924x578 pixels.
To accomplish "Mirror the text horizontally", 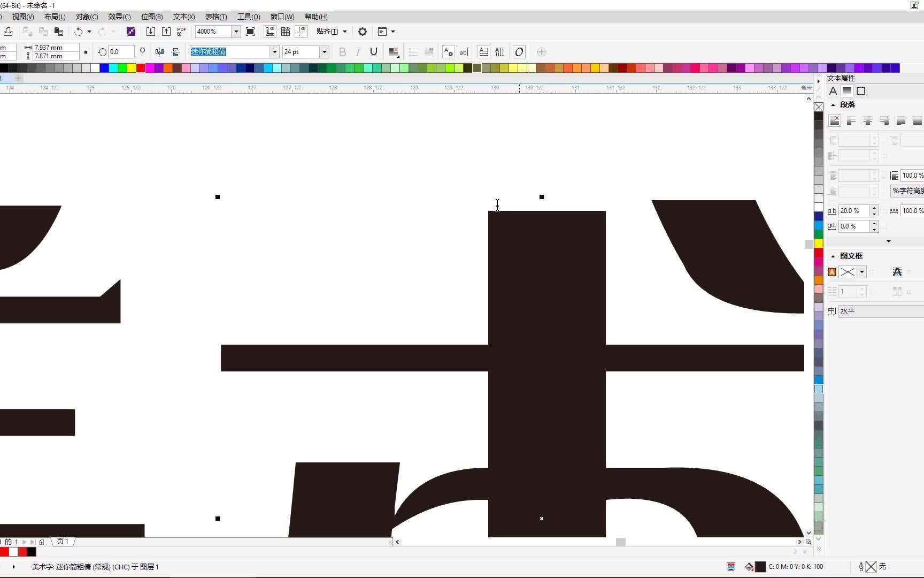I will point(159,52).
